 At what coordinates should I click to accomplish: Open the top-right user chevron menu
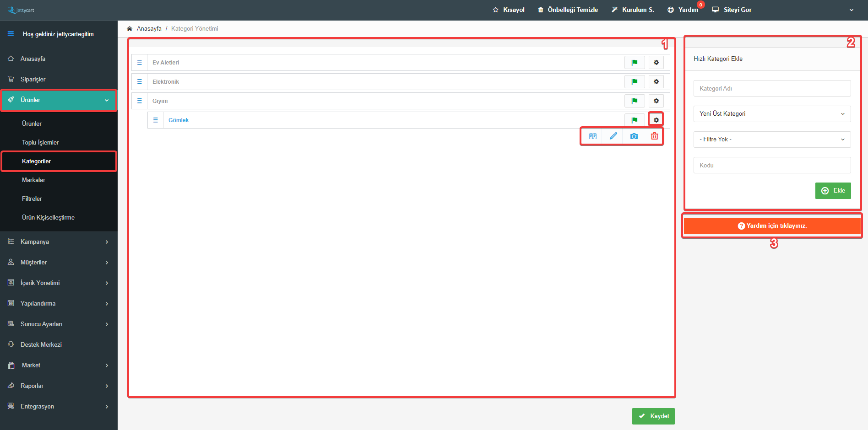pyautogui.click(x=852, y=10)
